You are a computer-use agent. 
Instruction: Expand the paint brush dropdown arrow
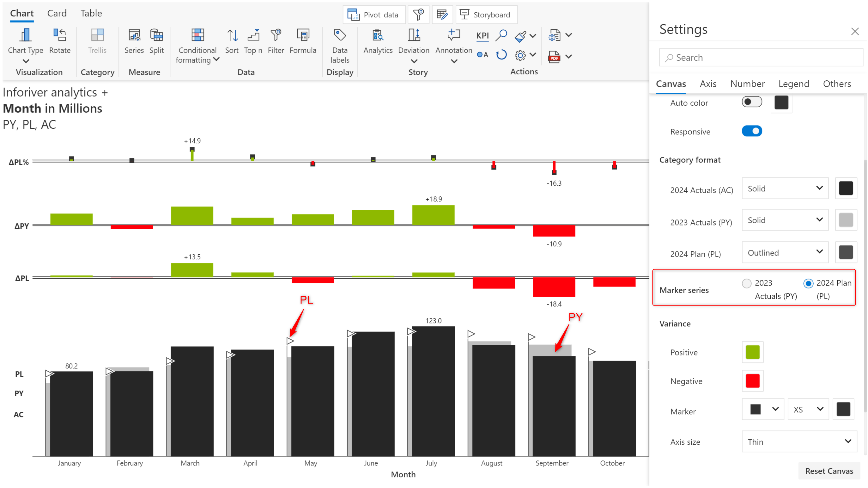pos(533,36)
